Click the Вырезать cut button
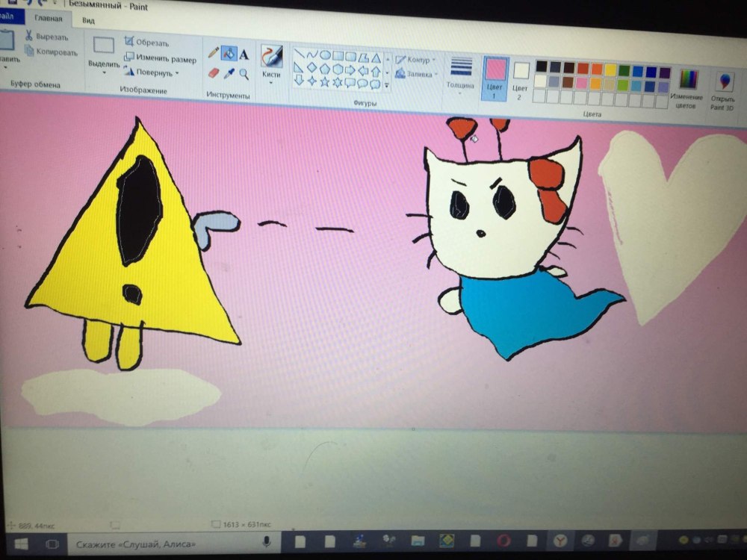 click(46, 36)
